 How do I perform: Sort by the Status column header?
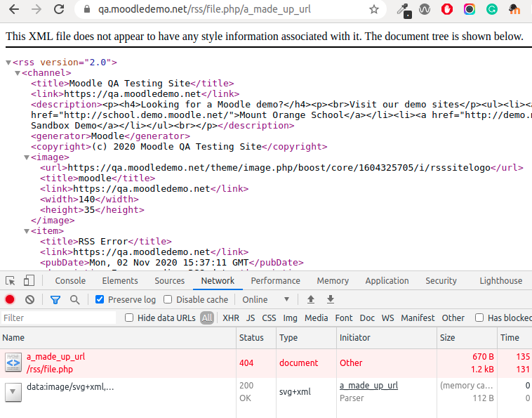click(256, 338)
